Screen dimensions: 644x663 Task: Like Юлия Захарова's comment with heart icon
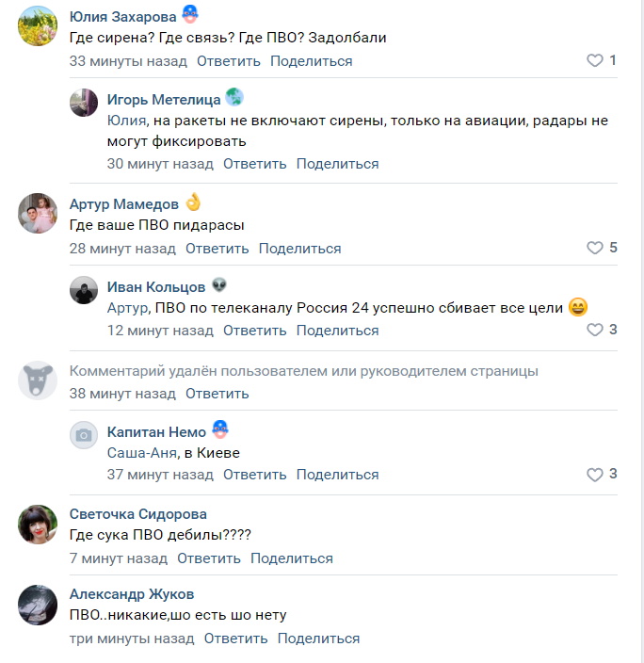point(594,60)
